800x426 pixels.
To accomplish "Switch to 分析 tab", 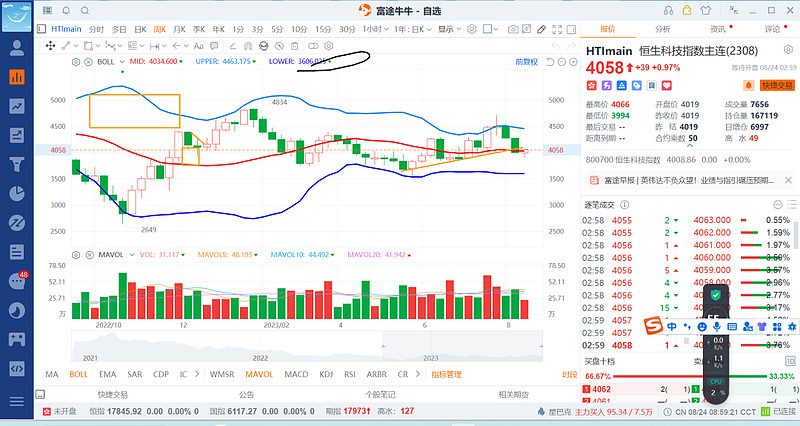I will 663,29.
